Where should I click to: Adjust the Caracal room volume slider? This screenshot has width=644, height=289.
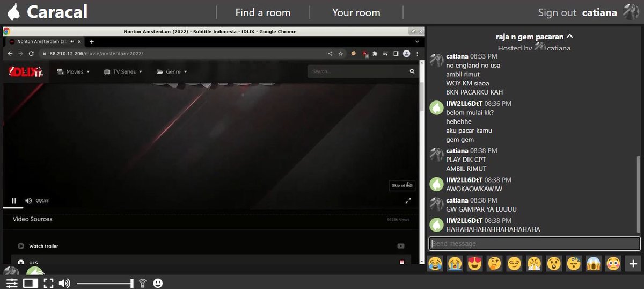click(x=105, y=283)
